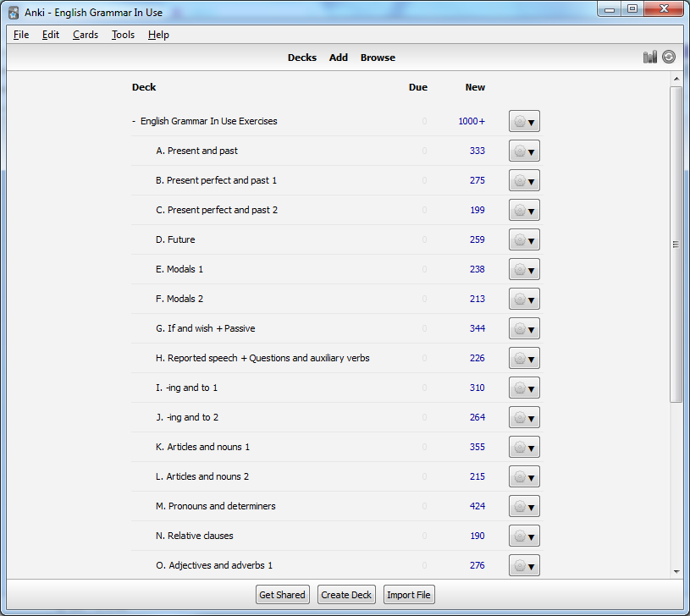
Task: Select the A. Present and past deck
Action: pos(196,151)
